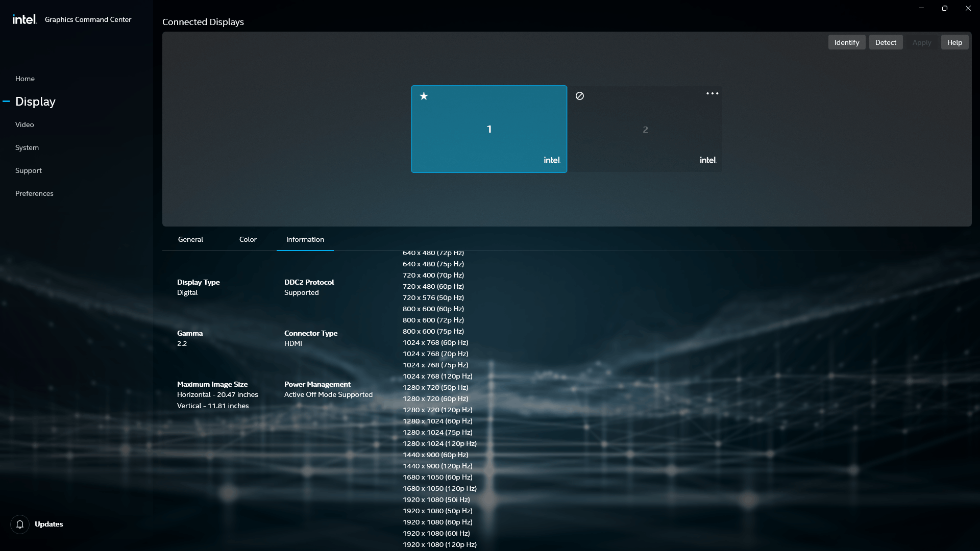Click the Updates bell icon
980x551 pixels.
click(20, 524)
